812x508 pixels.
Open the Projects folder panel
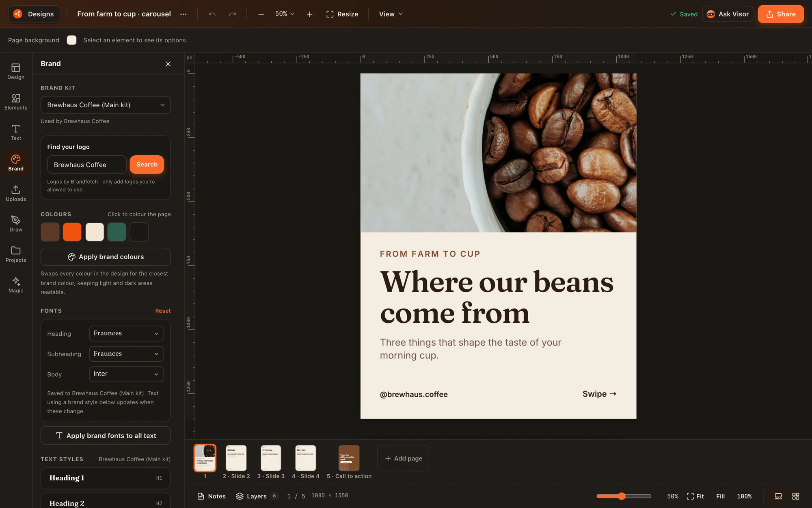point(16,254)
